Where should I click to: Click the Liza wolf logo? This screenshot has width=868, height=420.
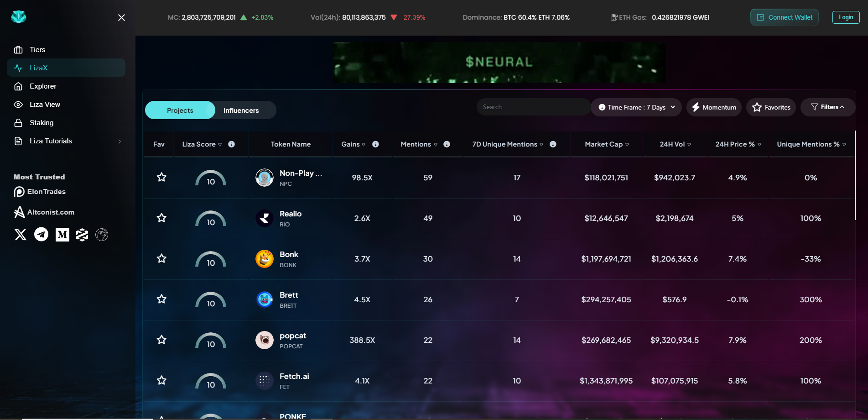click(x=19, y=17)
